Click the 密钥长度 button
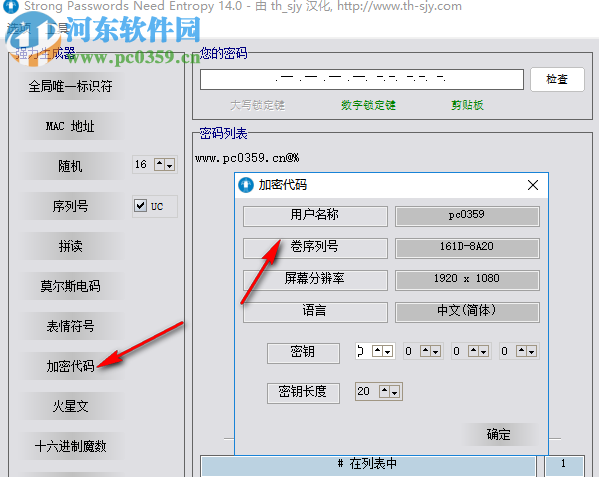The width and height of the screenshot is (599, 477). [303, 393]
